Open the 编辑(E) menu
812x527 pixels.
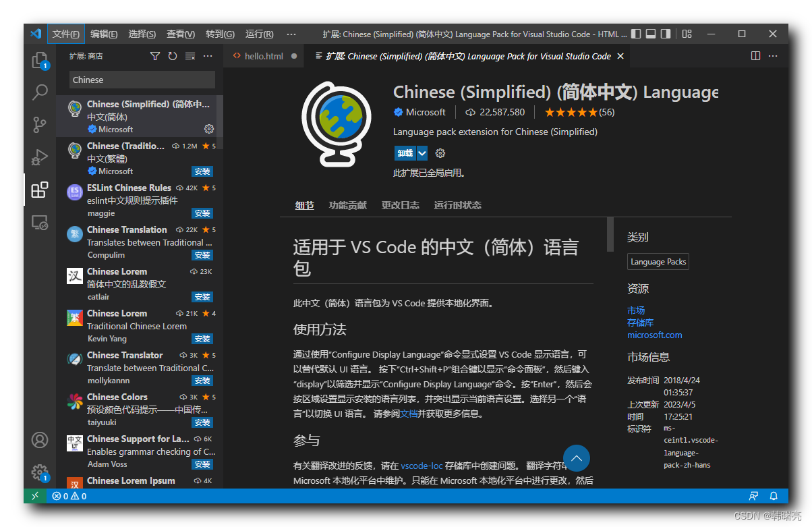[104, 34]
